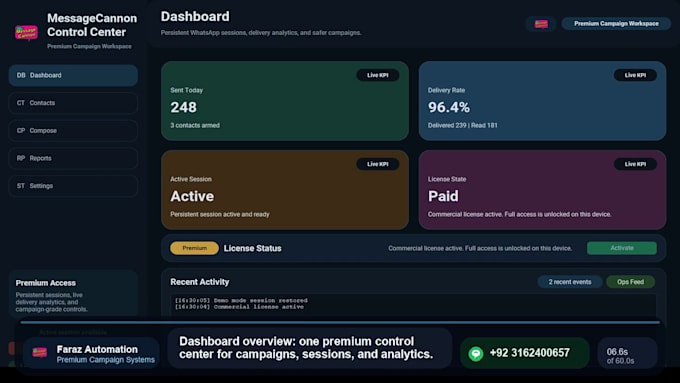Image resolution: width=680 pixels, height=383 pixels.
Task: Click the Dashboard overview caption text
Action: point(306,348)
